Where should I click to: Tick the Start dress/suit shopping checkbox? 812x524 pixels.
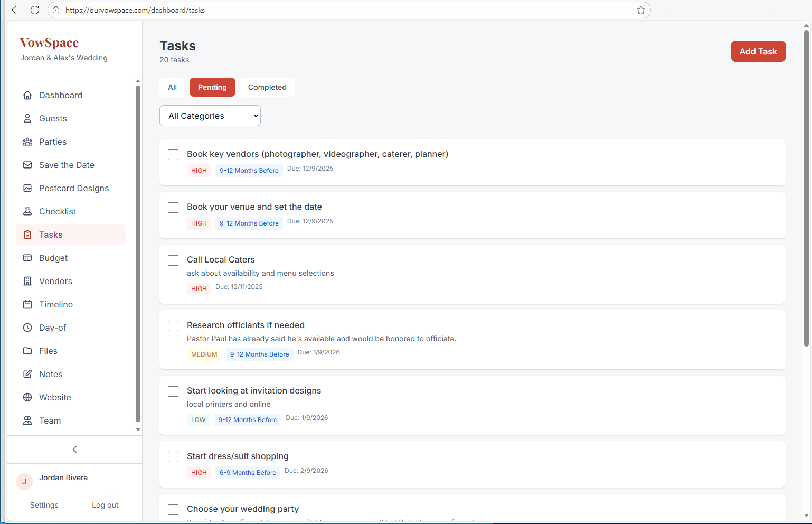pos(173,456)
